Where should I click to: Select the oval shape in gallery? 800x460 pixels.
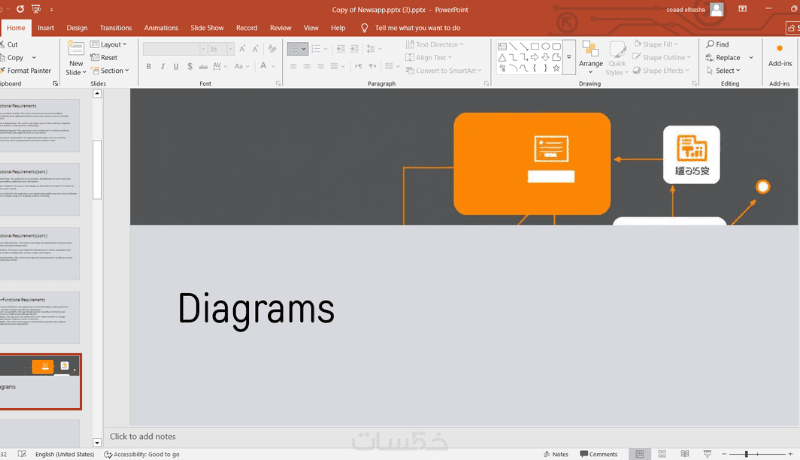[545, 46]
